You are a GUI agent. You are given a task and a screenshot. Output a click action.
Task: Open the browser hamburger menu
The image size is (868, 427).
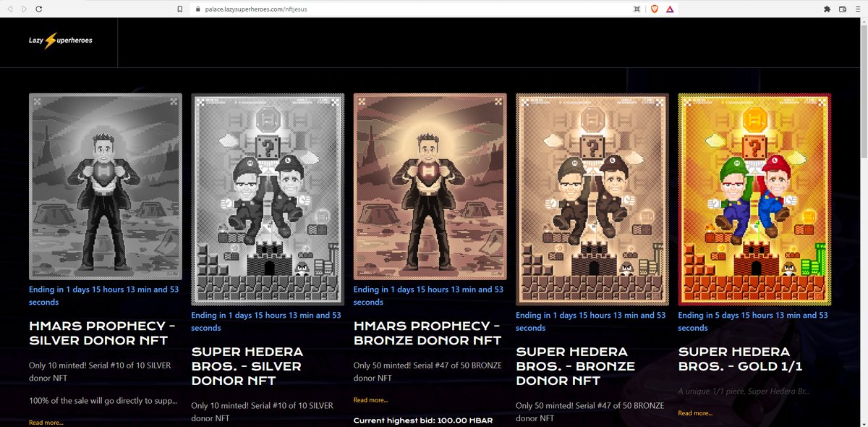click(857, 9)
